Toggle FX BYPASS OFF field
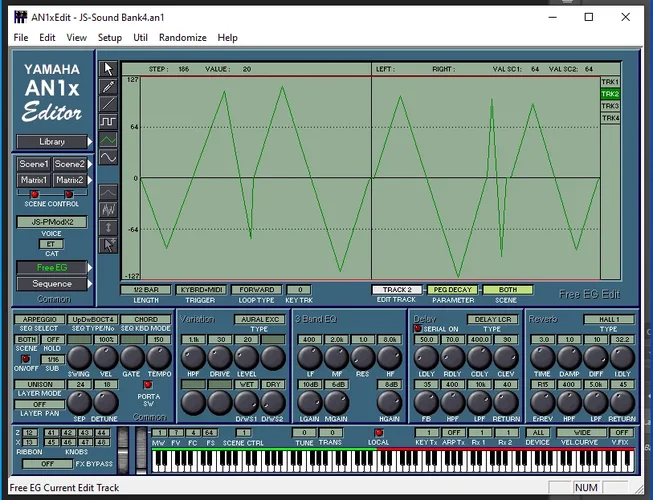The image size is (653, 500). coord(47,463)
